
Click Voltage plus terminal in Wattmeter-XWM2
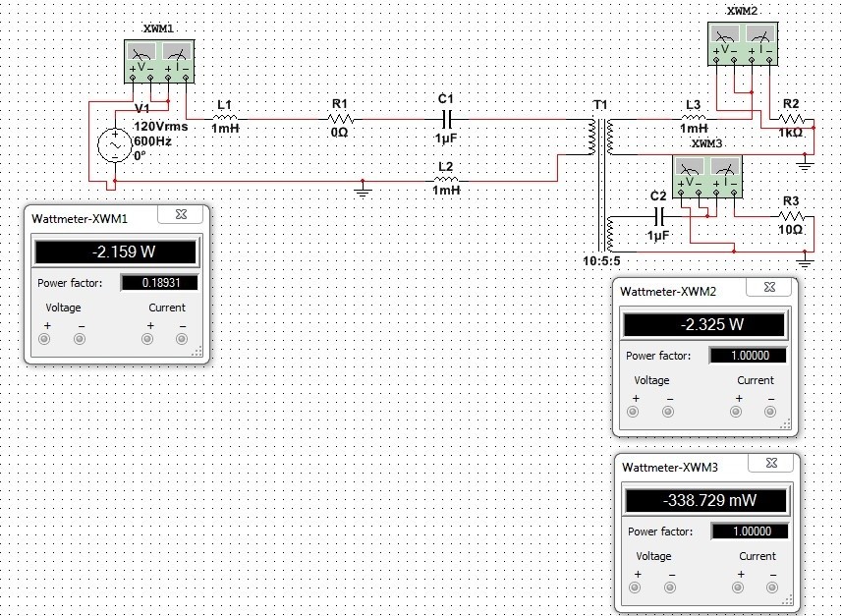[633, 412]
